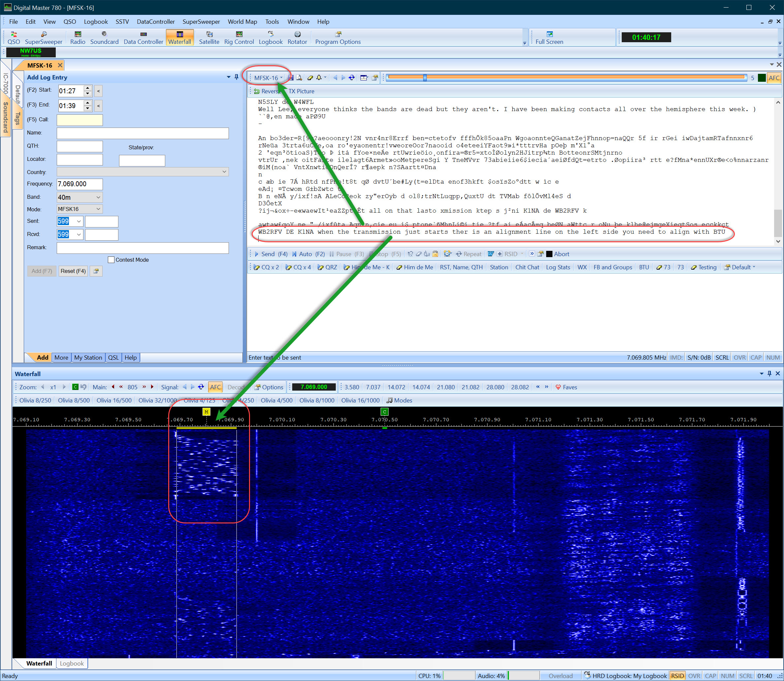Erase the receive window with eraser icon
784x681 pixels.
pyautogui.click(x=310, y=78)
